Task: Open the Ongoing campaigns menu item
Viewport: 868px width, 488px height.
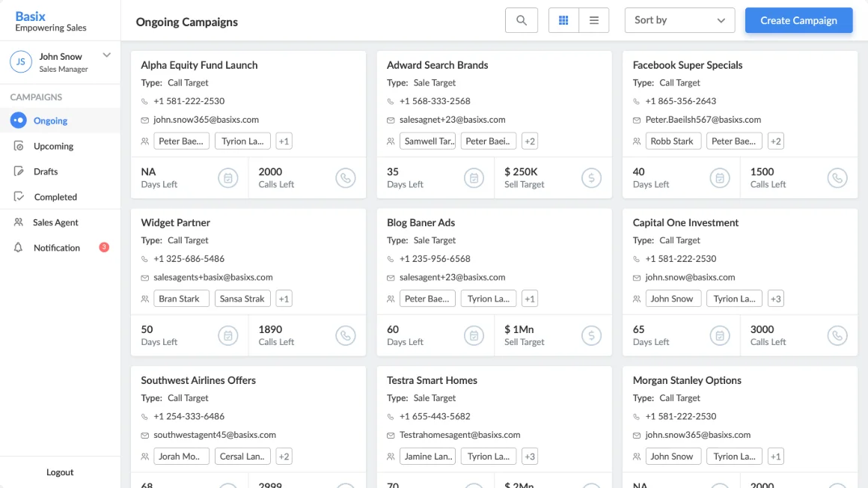Action: [60, 121]
